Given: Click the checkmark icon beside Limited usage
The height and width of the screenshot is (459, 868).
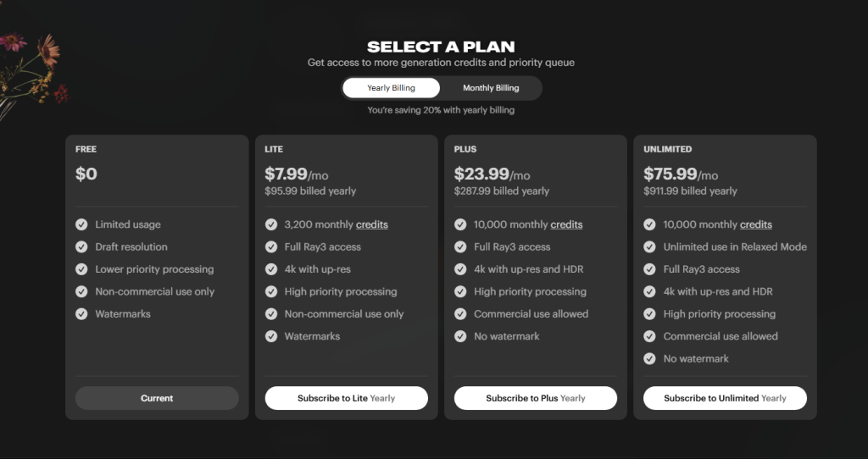Looking at the screenshot, I should click(x=81, y=224).
